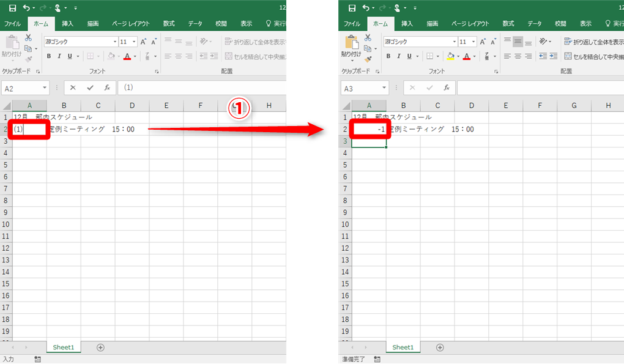Add new sheet plus icon in left window
The width and height of the screenshot is (624, 364).
[100, 347]
